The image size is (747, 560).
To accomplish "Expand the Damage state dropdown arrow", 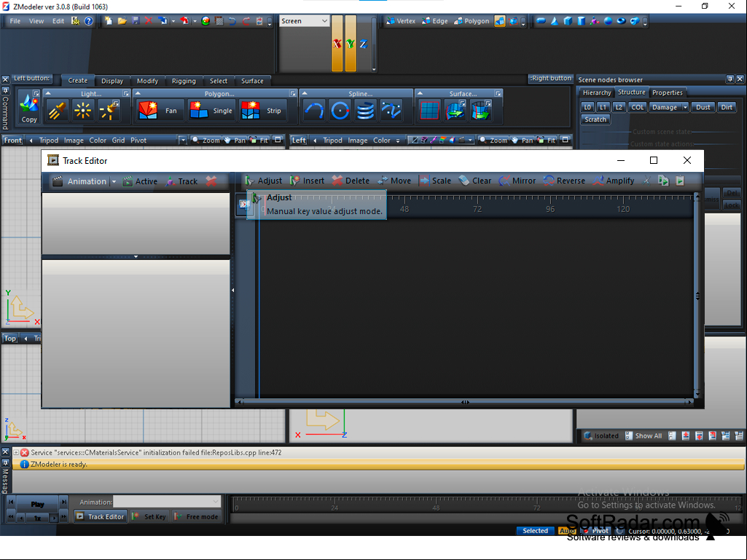I will pos(684,107).
